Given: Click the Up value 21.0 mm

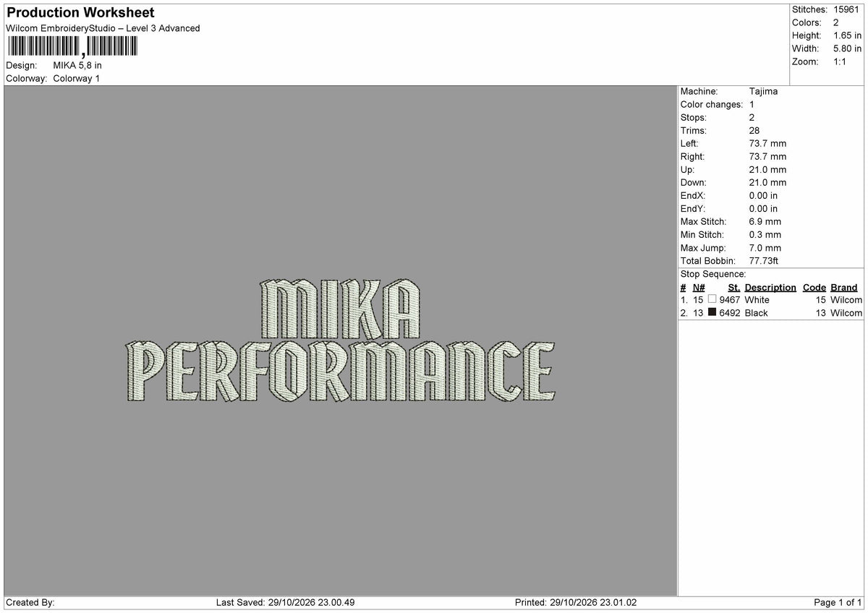Looking at the screenshot, I should click(767, 170).
